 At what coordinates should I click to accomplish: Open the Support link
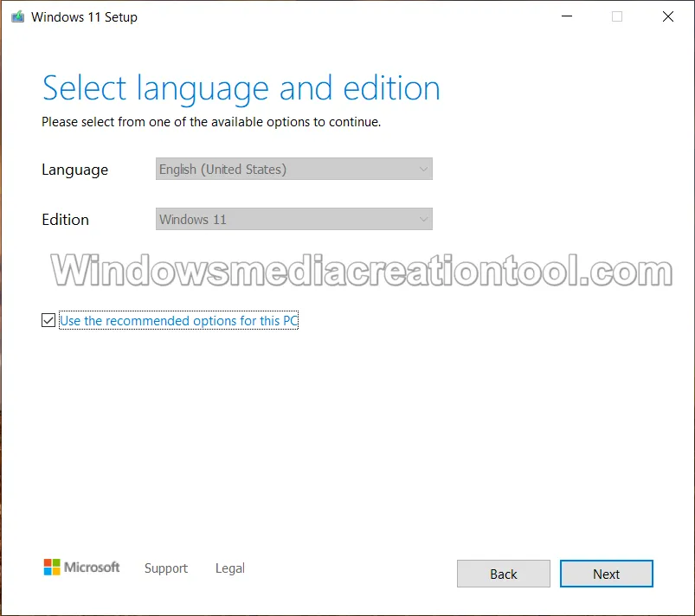click(x=166, y=568)
